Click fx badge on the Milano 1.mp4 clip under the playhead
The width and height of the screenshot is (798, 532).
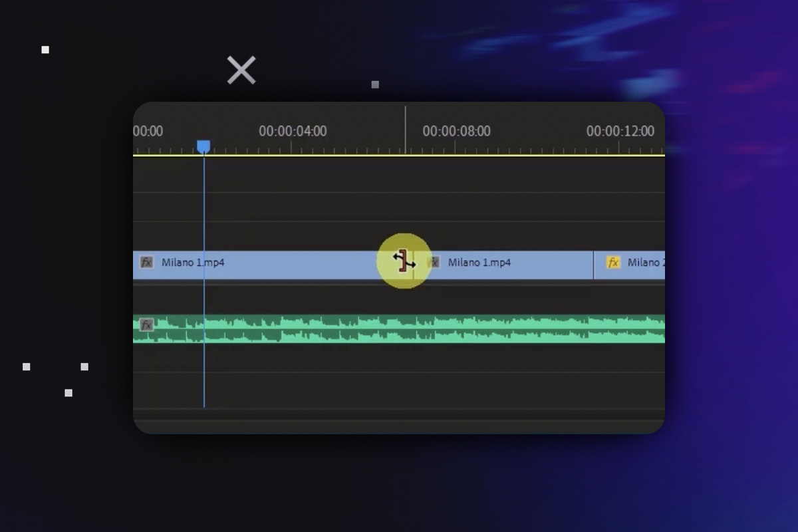tap(146, 263)
